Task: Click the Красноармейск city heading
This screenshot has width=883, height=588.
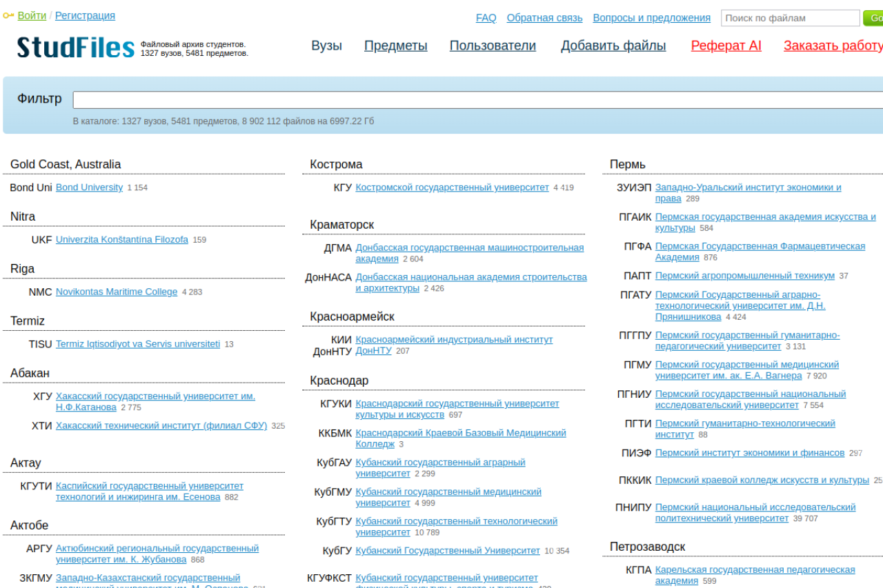Action: point(352,316)
